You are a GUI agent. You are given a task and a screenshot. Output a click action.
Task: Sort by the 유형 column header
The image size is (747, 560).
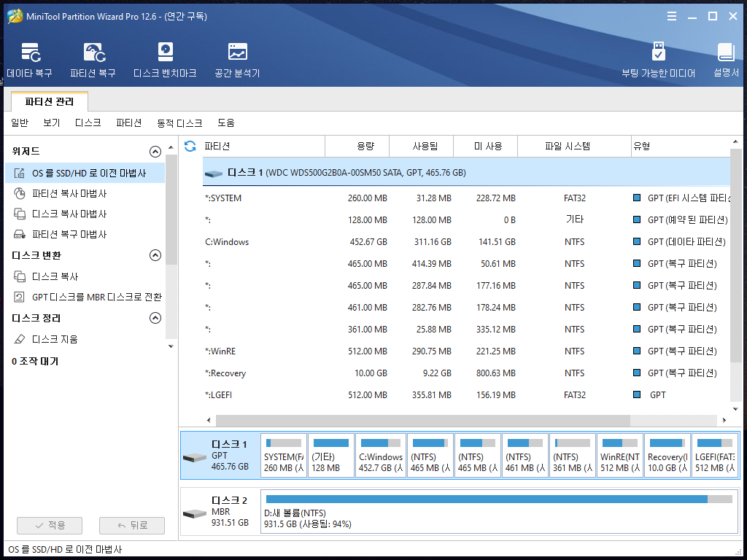pos(681,146)
